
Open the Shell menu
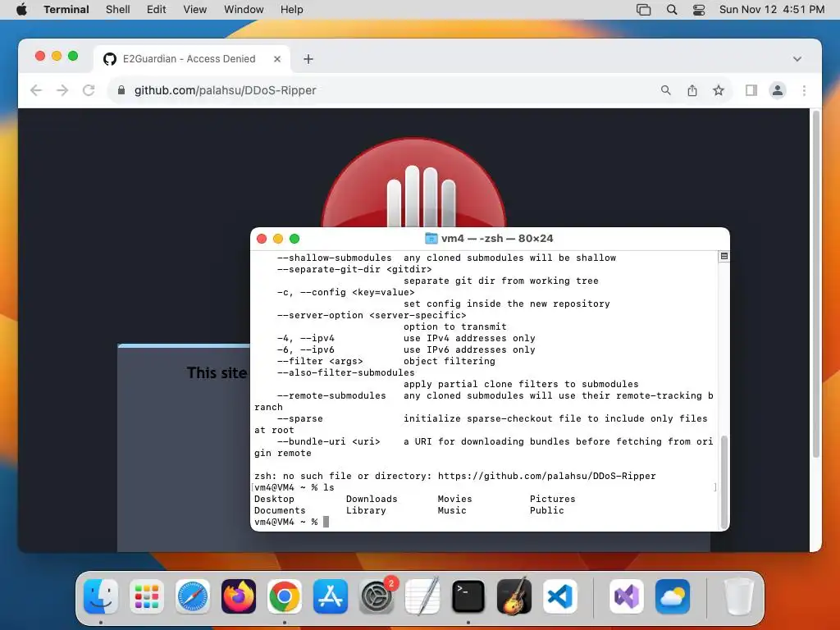tap(118, 9)
